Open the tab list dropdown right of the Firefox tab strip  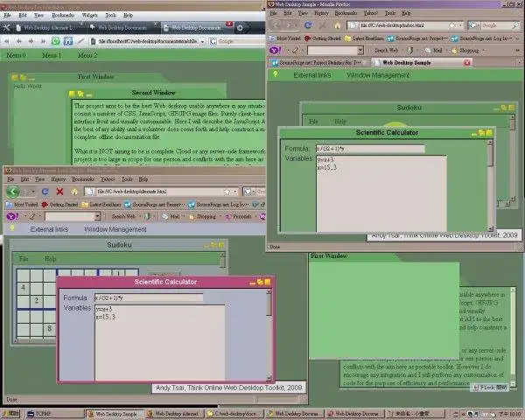point(519,63)
